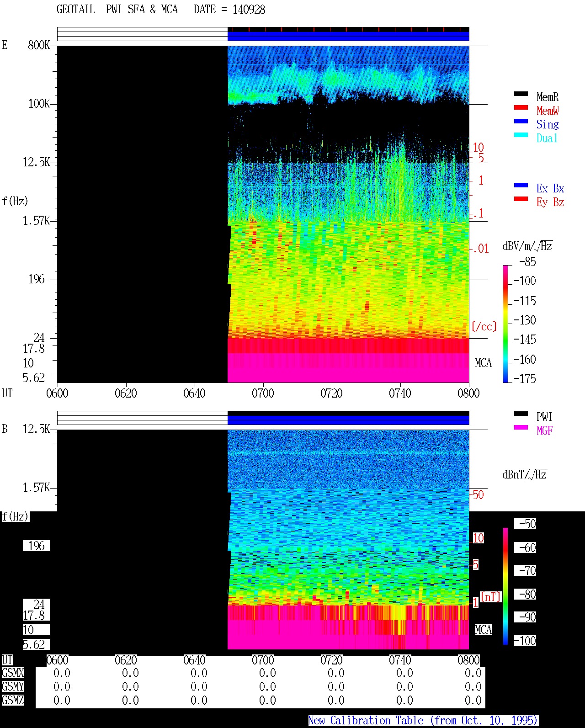Click the -175 color scale value
The height and width of the screenshot is (728, 585).
tap(525, 378)
